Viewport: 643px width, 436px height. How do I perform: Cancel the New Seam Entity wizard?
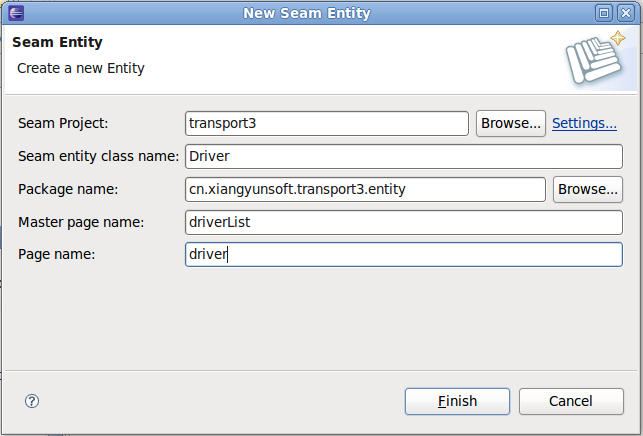pyautogui.click(x=571, y=401)
